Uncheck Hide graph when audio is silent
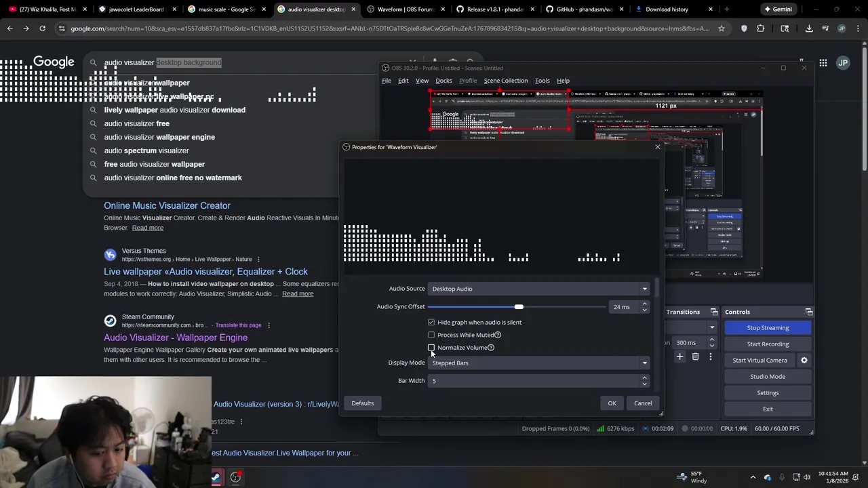The width and height of the screenshot is (868, 488). click(431, 323)
